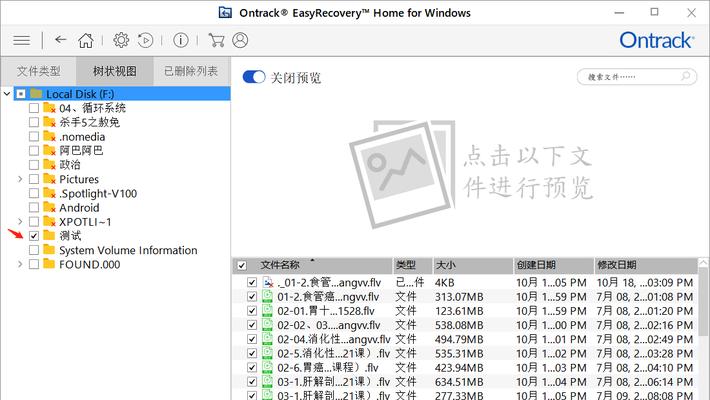
Task: Expand the Pictures folder node
Action: coord(20,179)
